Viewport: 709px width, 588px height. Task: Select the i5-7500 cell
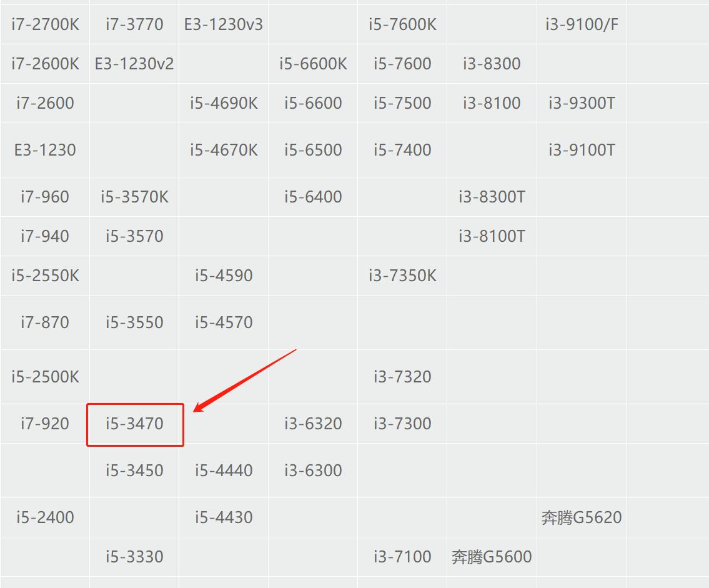402,103
